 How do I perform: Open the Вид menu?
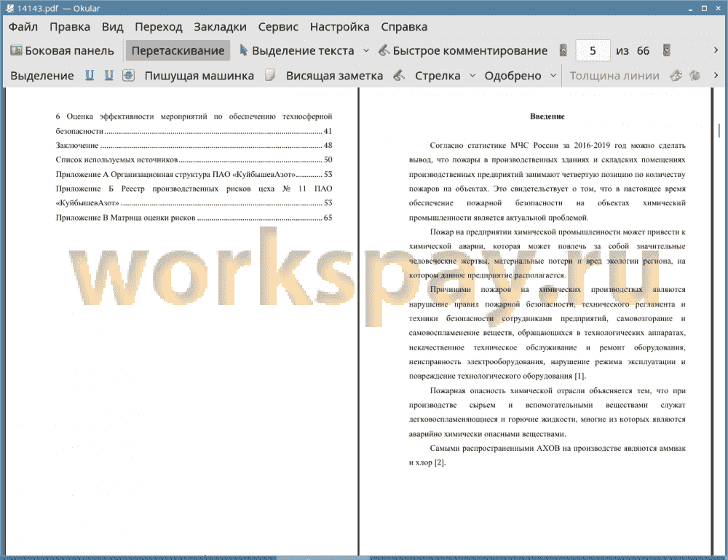pos(112,26)
